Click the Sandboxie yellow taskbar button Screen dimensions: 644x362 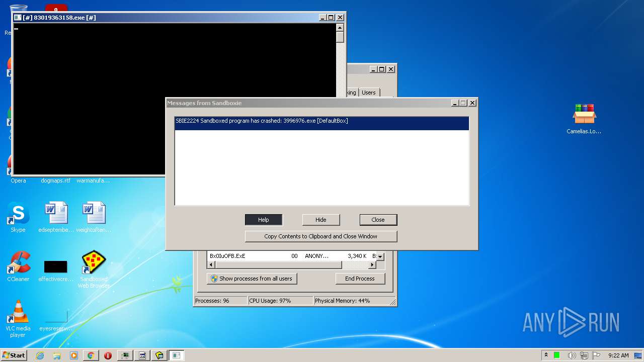tap(159, 355)
